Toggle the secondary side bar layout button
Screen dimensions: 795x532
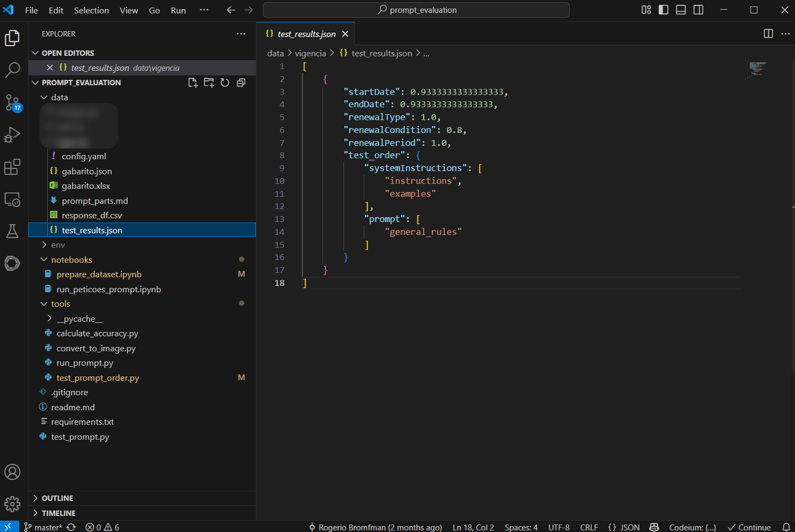point(698,10)
